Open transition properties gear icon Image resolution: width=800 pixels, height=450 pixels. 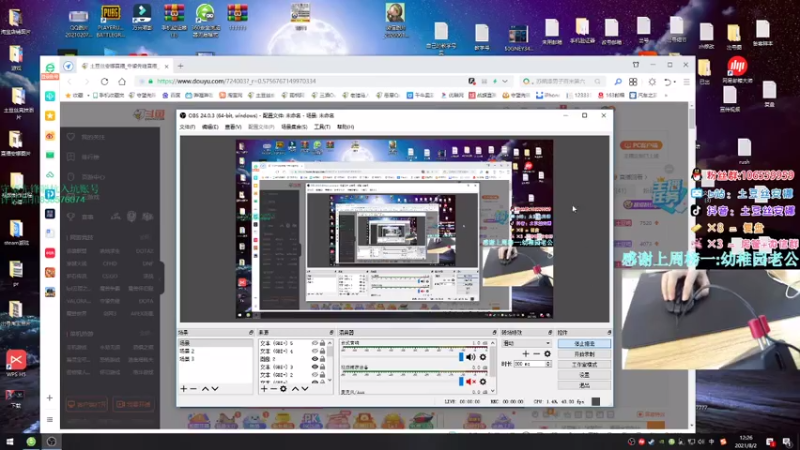[x=547, y=354]
